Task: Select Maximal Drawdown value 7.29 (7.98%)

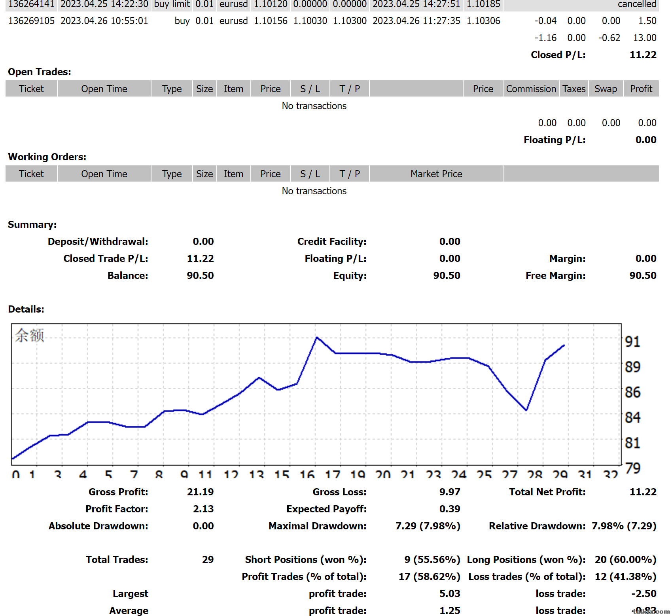Action: (x=428, y=526)
